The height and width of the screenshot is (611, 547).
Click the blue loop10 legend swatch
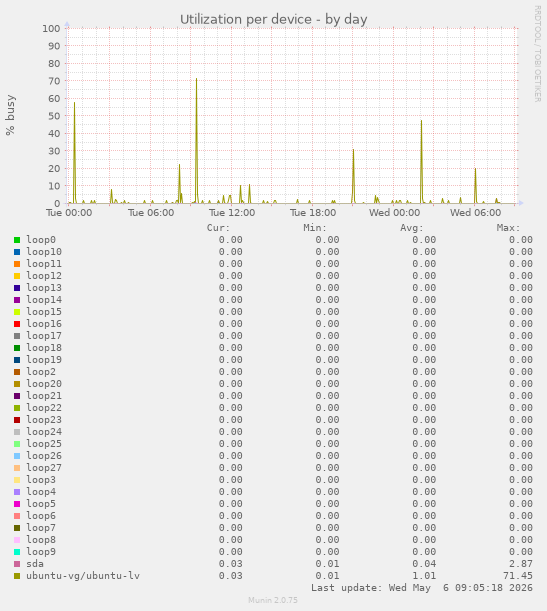(x=17, y=252)
